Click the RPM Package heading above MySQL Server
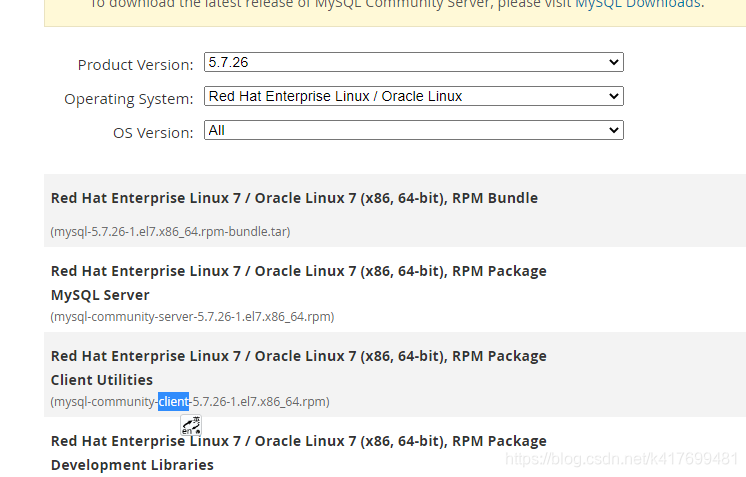Screen dimensions: 746x477 (299, 271)
